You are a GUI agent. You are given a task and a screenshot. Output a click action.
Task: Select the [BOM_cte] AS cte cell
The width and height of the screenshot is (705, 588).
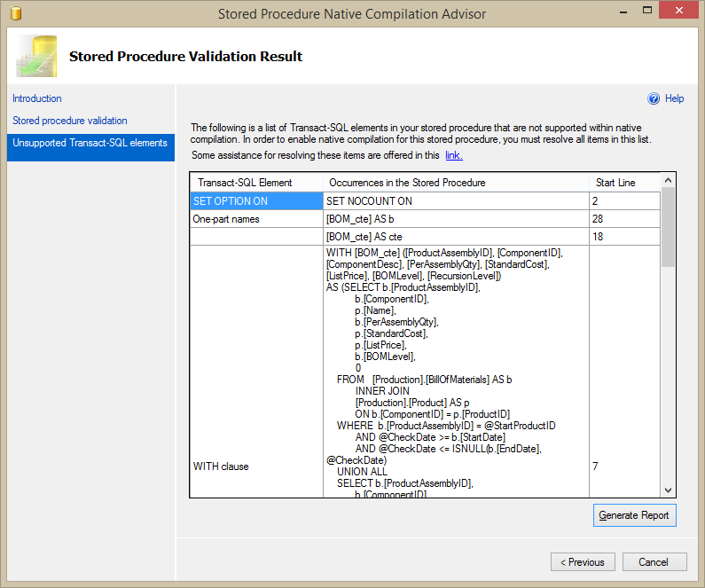456,237
